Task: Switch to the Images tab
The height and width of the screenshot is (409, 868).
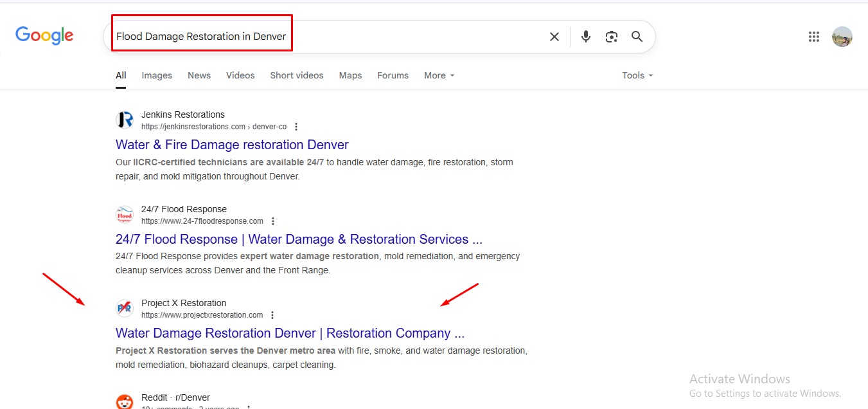Action: [157, 75]
